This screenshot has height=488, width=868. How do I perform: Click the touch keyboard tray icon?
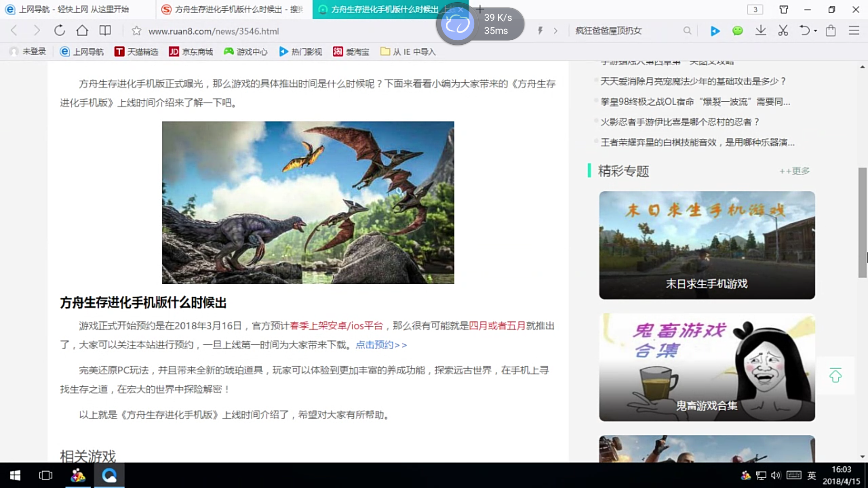[794, 475]
